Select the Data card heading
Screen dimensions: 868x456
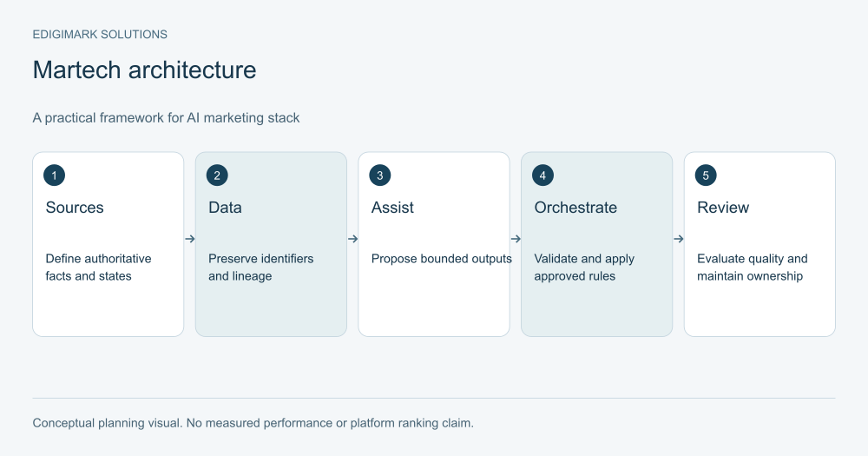pyautogui.click(x=225, y=208)
